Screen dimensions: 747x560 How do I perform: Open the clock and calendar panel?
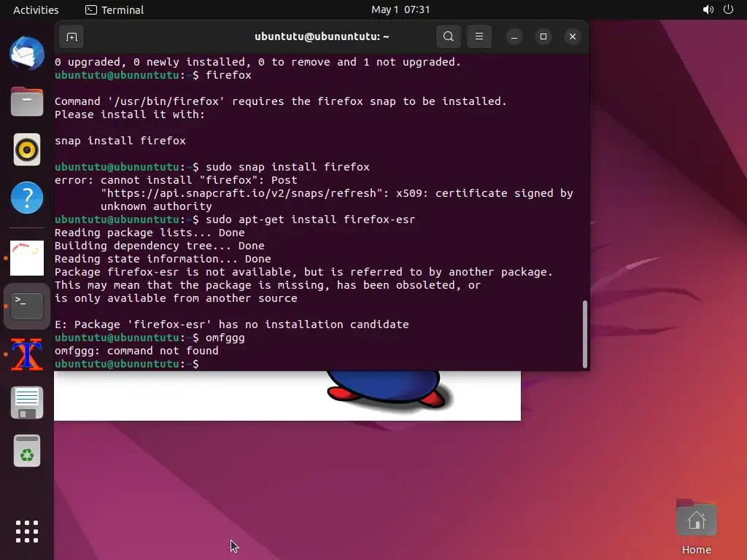coord(400,9)
